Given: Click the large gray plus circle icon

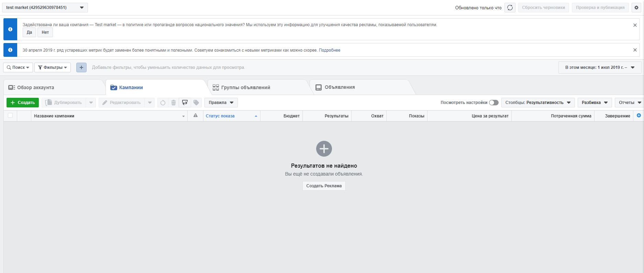Looking at the screenshot, I should [324, 149].
